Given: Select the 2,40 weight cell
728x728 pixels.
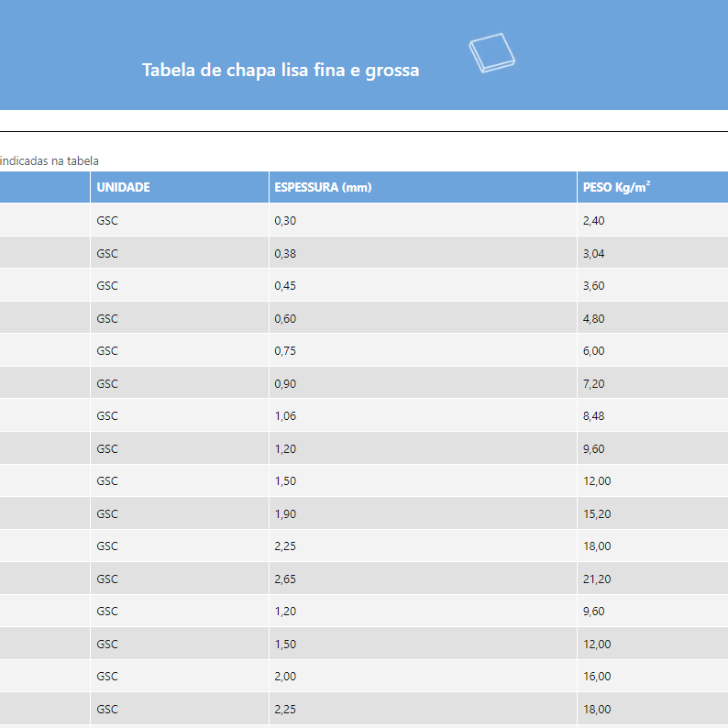Looking at the screenshot, I should pyautogui.click(x=594, y=221).
